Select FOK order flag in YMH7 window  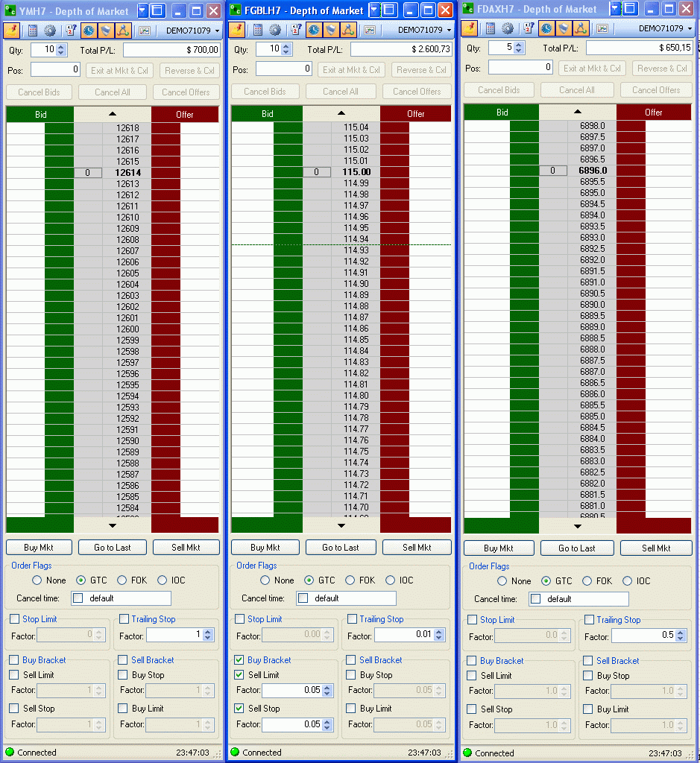(x=122, y=580)
